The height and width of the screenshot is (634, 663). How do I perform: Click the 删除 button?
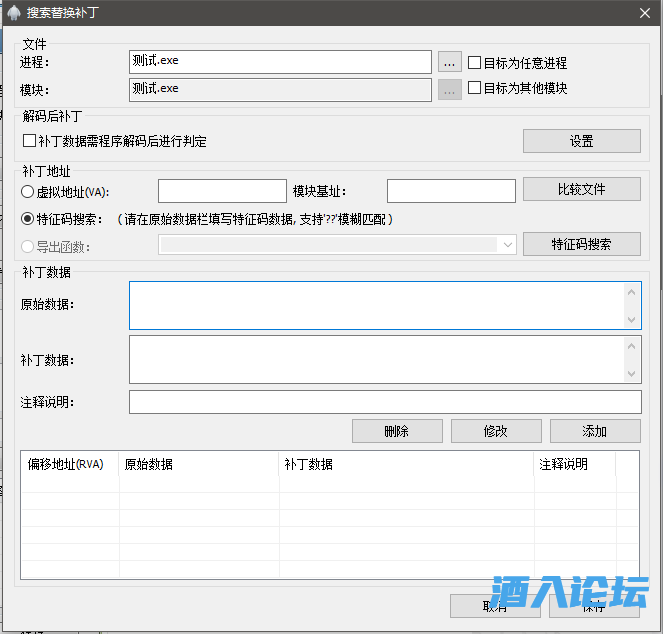pyautogui.click(x=397, y=431)
